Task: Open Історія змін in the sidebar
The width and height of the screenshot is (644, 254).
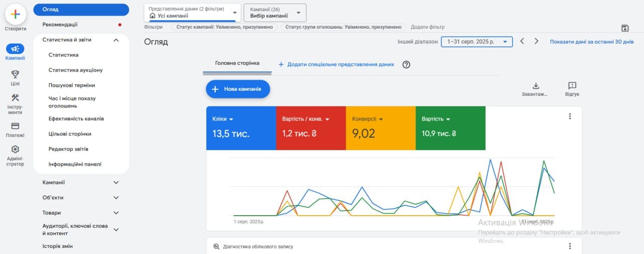Action: (x=57, y=246)
